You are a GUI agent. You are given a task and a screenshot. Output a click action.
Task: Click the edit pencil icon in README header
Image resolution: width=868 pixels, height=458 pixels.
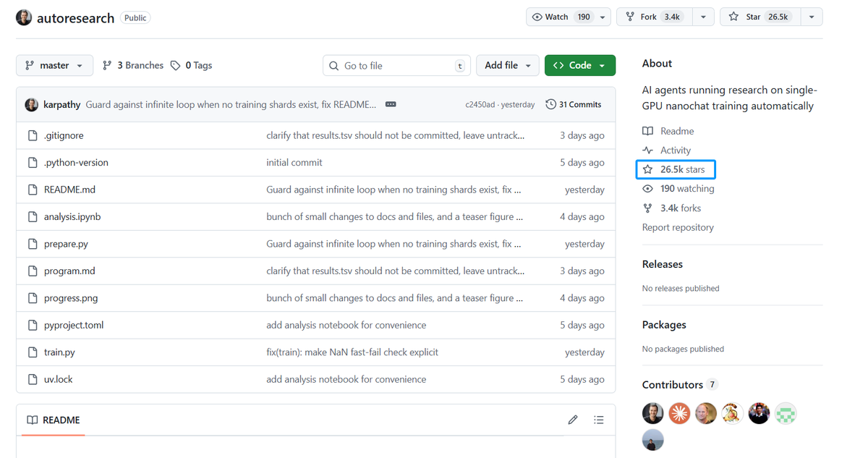[x=573, y=420]
